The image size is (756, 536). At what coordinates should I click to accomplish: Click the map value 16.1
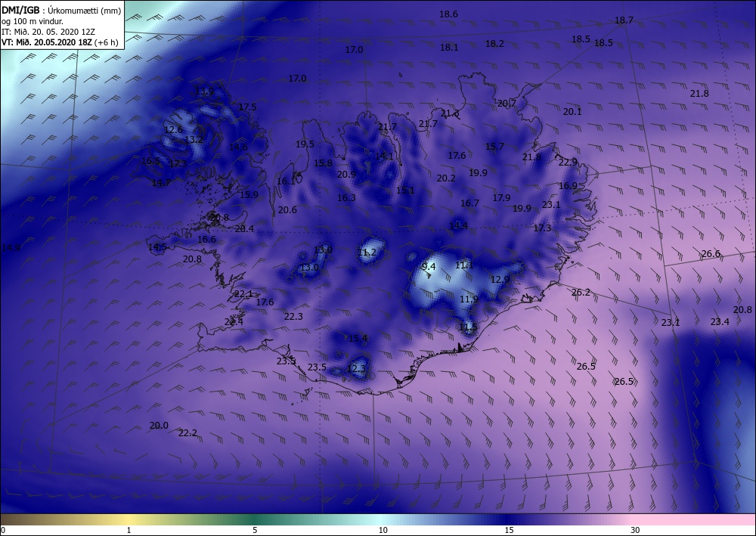287,181
